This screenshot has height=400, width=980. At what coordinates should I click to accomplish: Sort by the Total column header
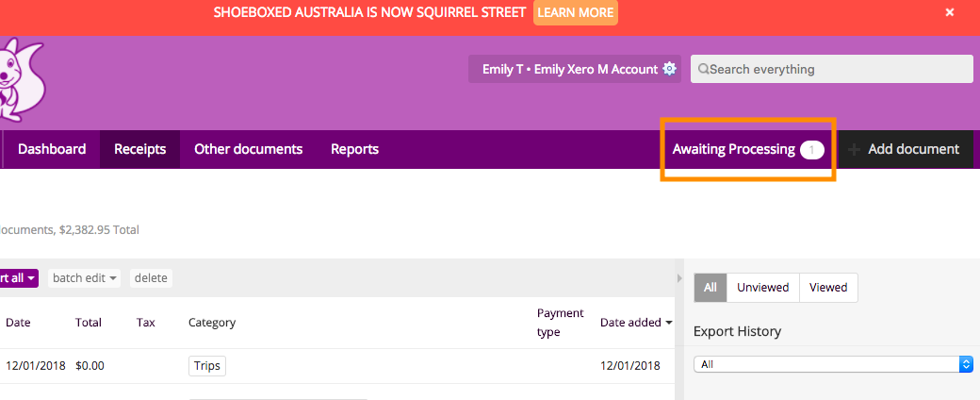coord(89,323)
